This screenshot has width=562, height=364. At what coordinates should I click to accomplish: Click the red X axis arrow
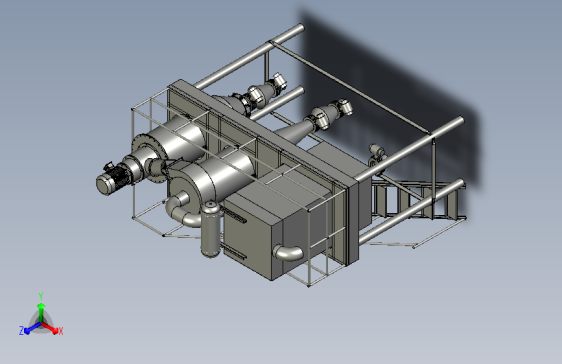[49, 327]
